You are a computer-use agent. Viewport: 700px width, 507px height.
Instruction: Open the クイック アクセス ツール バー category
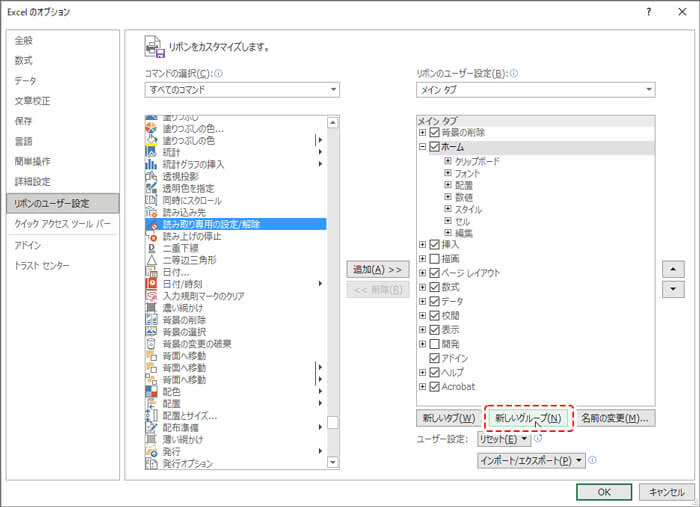coord(62,224)
